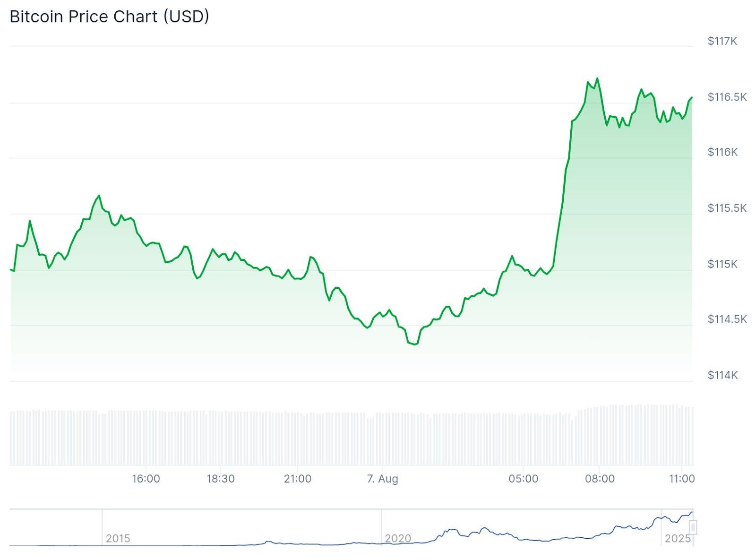The width and height of the screenshot is (756, 560).
Task: Select the $116.5K price axis label
Action: [x=727, y=97]
